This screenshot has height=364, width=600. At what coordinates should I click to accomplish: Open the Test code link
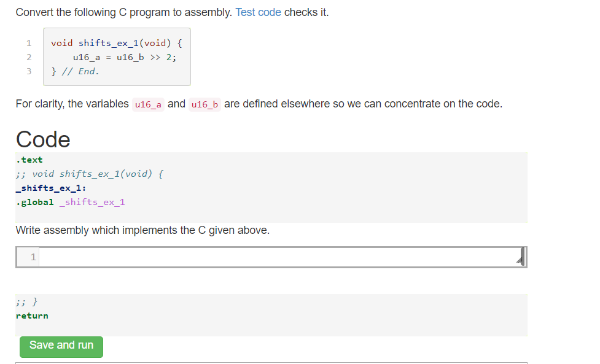click(258, 12)
